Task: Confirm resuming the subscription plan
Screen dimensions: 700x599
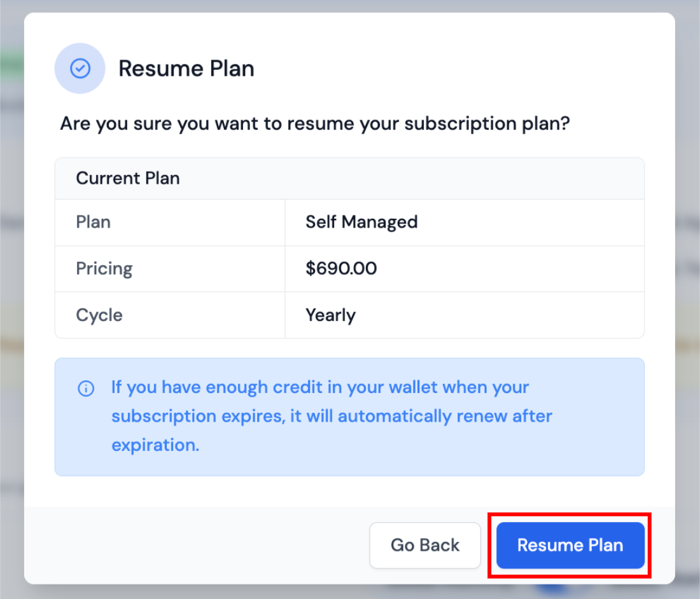Action: point(570,545)
